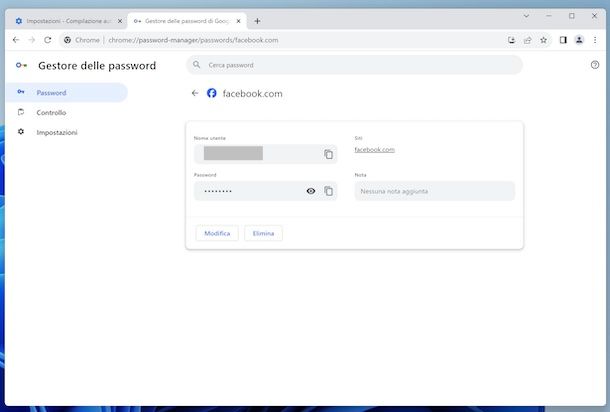Click the Controllo checkup icon in the sidebar
This screenshot has height=412, width=610.
point(21,112)
